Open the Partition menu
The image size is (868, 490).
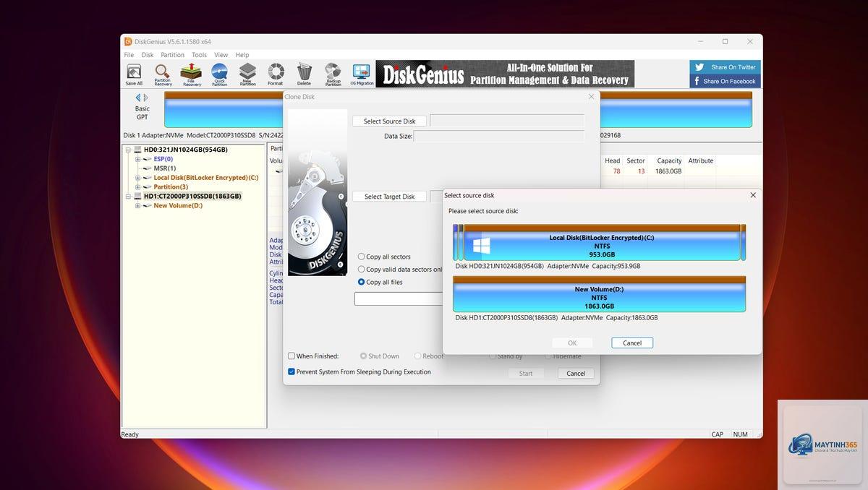click(172, 55)
